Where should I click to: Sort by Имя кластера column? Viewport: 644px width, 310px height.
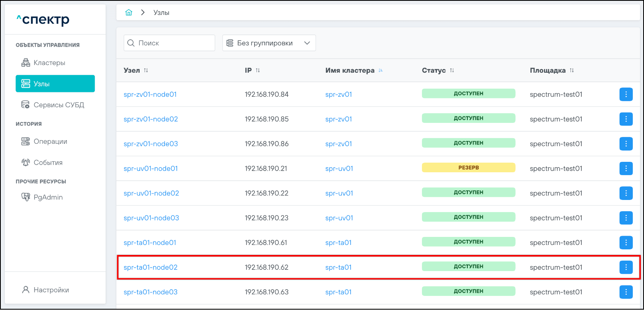[381, 70]
